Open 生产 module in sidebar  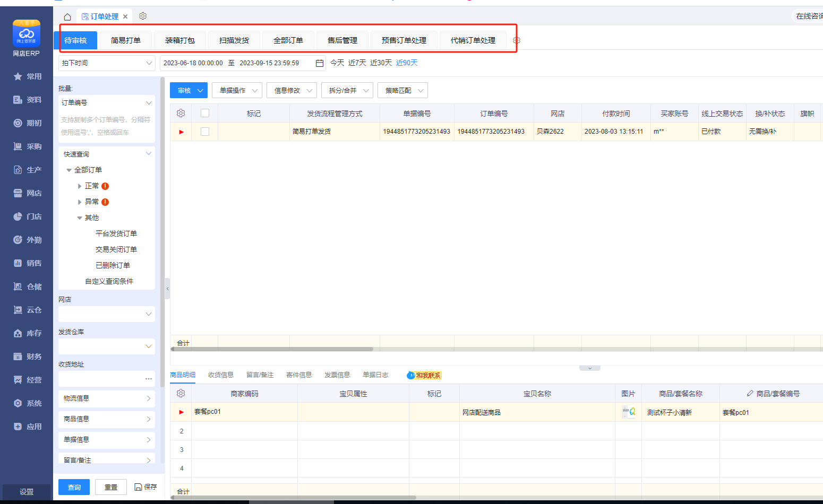(27, 170)
